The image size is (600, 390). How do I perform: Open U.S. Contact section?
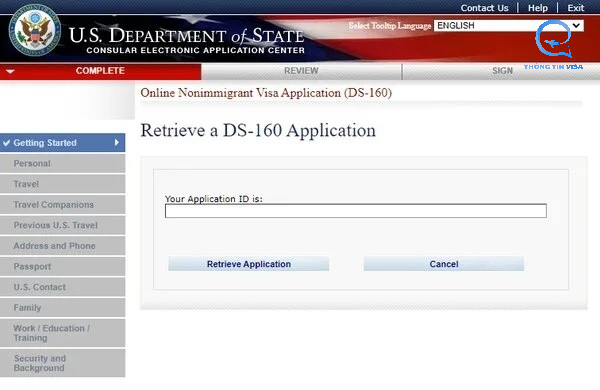coord(62,287)
